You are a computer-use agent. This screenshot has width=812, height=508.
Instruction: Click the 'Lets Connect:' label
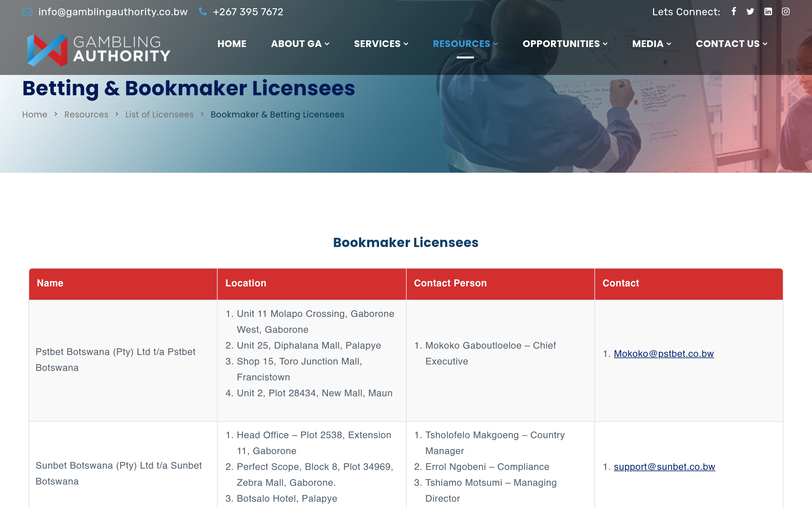coord(686,12)
